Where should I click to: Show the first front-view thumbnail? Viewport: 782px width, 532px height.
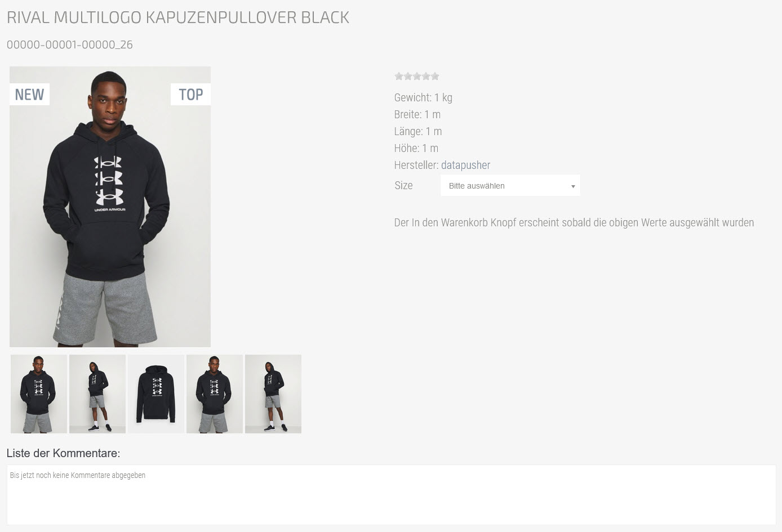click(x=39, y=394)
